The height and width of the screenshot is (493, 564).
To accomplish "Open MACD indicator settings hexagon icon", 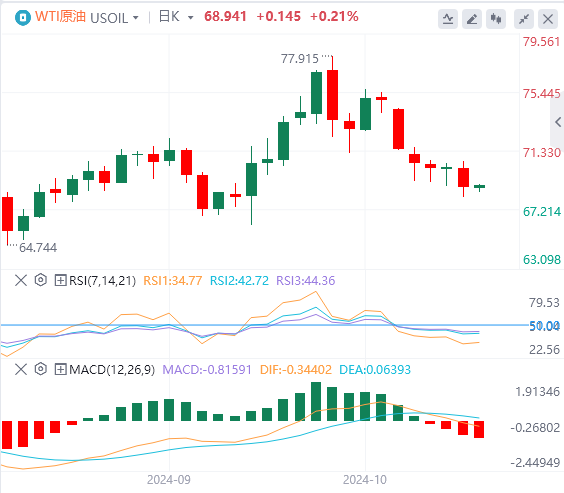I will 41,369.
